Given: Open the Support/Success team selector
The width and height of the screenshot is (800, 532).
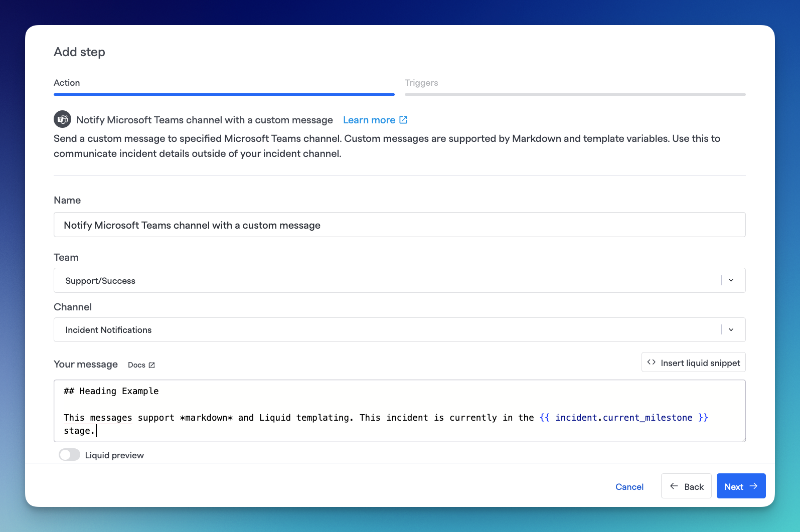Looking at the screenshot, I should (x=400, y=280).
